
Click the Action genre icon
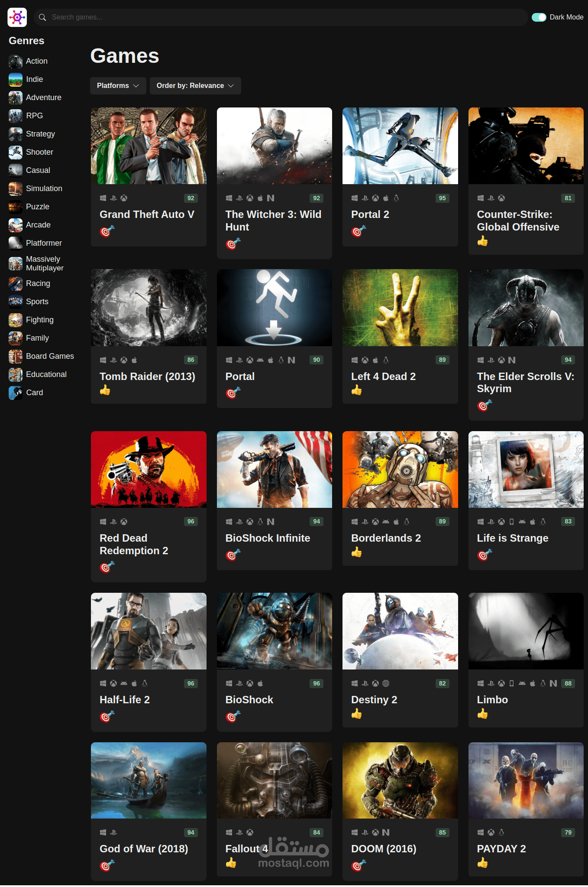point(16,62)
